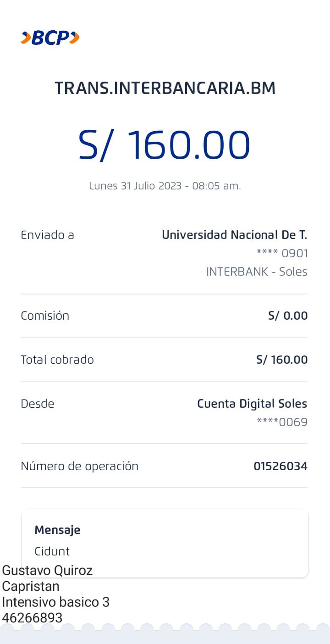Click the Cuenta Digital Soles source account

[252, 404]
